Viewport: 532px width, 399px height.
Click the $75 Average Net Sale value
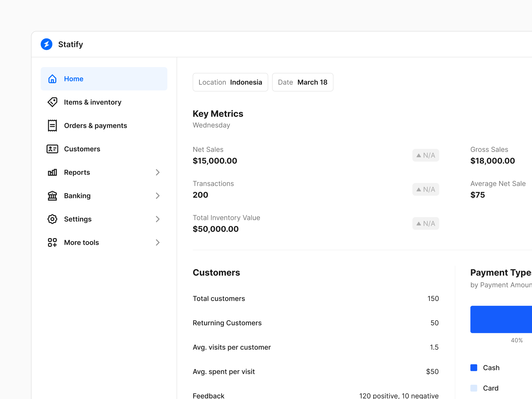478,195
